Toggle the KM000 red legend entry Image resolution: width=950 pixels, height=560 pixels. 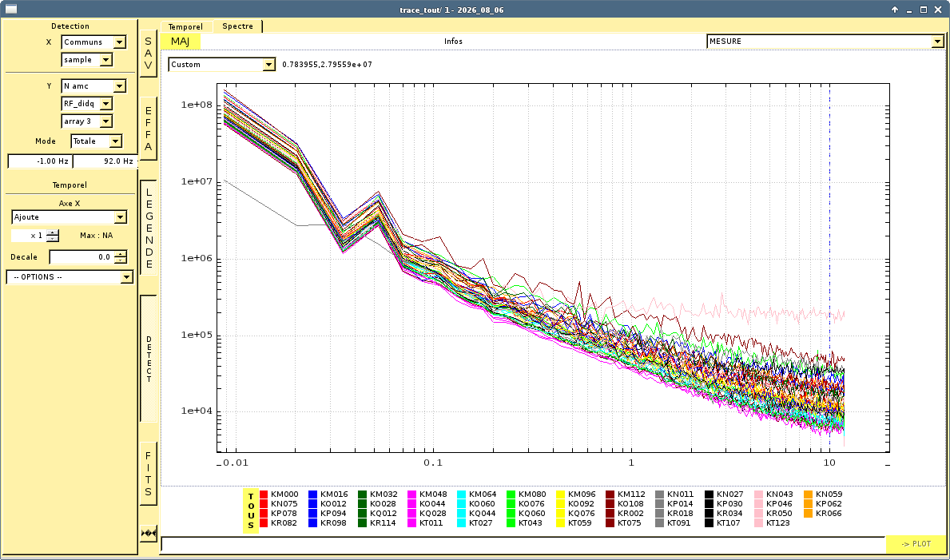[280, 494]
